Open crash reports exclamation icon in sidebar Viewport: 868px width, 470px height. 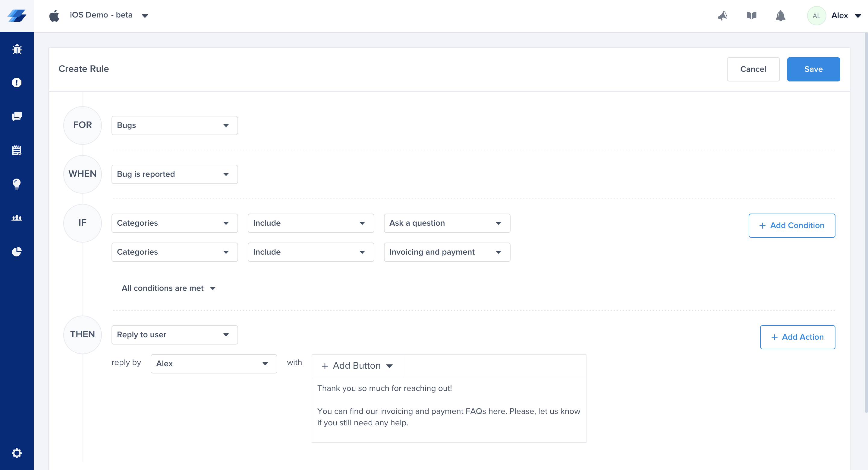coord(17,83)
